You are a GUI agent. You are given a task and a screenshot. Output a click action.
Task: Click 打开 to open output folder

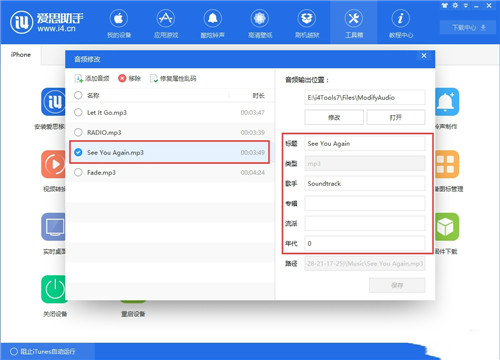396,117
